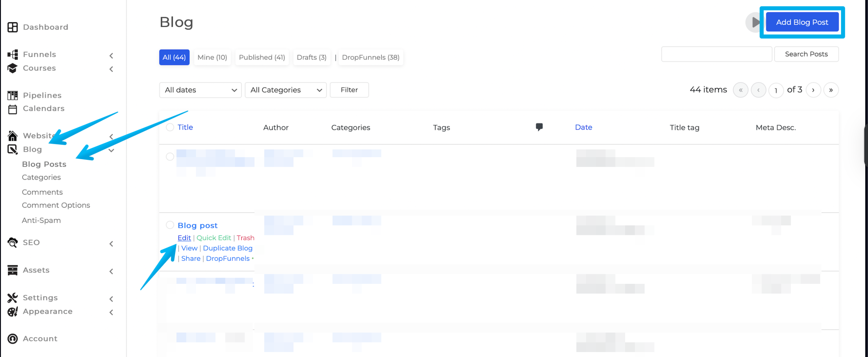Check the select-all checkbox in the table header

pos(170,127)
